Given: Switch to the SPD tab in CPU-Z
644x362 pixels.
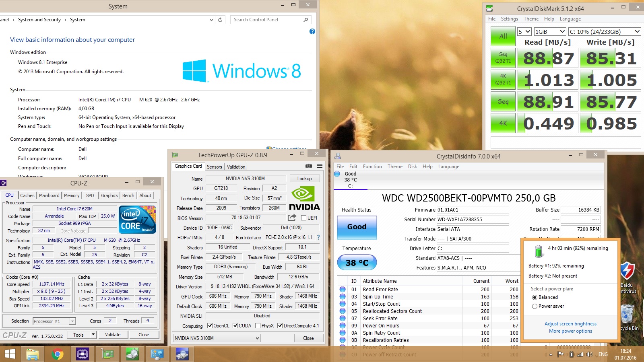Looking at the screenshot, I should (90, 195).
